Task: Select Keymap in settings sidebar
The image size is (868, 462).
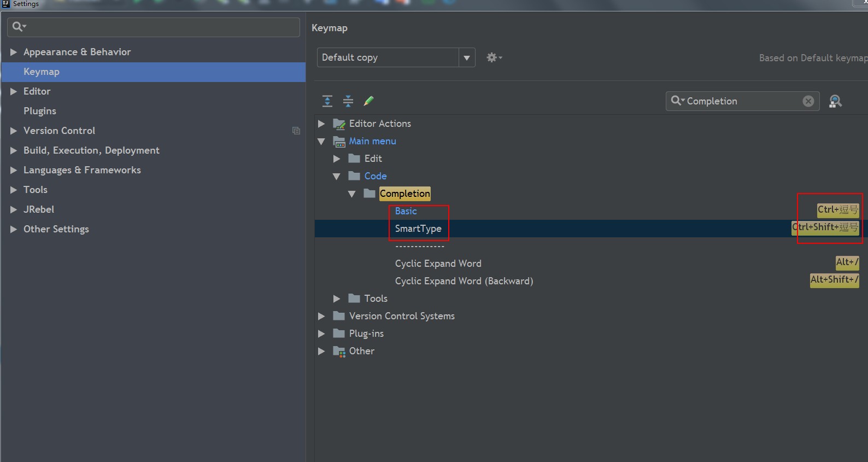Action: tap(153, 72)
